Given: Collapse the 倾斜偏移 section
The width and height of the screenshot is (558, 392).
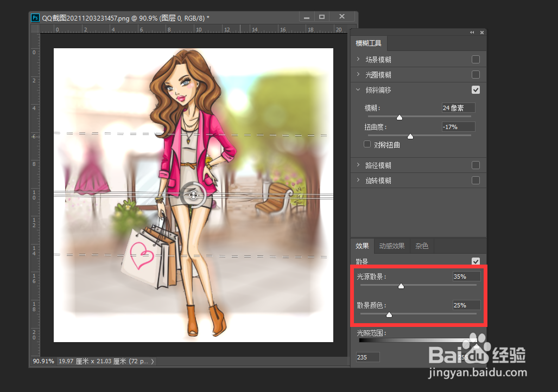Looking at the screenshot, I should point(358,90).
